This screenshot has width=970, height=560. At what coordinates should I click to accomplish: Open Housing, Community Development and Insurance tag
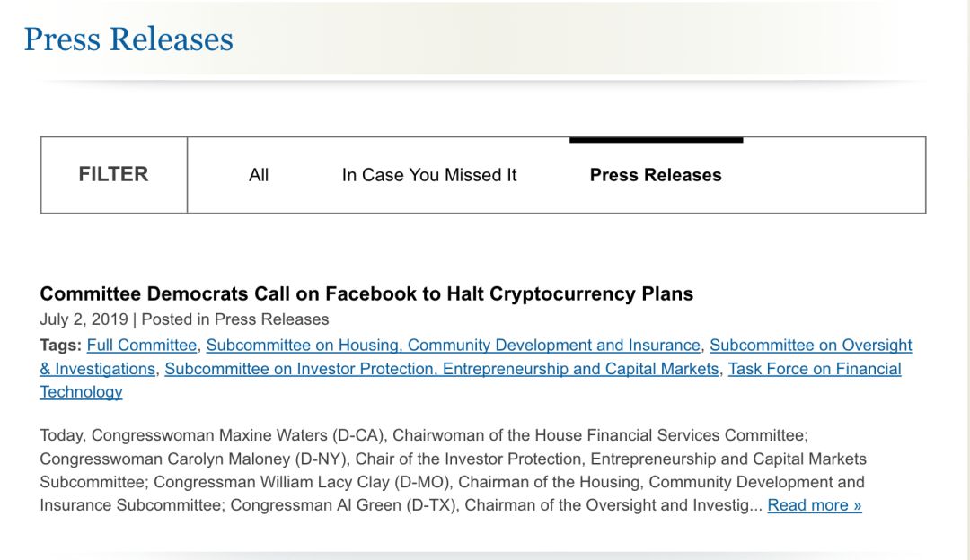[453, 345]
